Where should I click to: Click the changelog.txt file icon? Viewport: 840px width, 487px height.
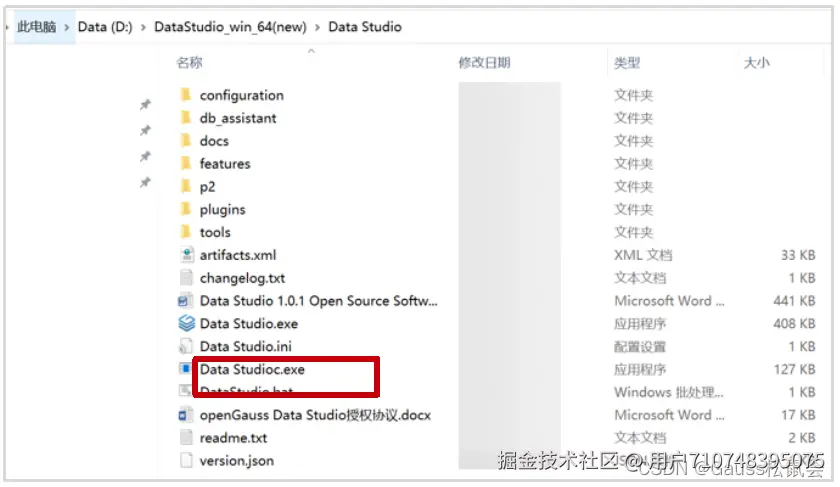186,278
